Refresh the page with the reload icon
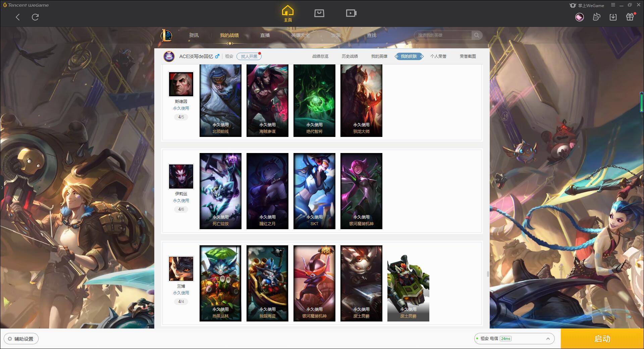This screenshot has height=349, width=644. (x=35, y=17)
